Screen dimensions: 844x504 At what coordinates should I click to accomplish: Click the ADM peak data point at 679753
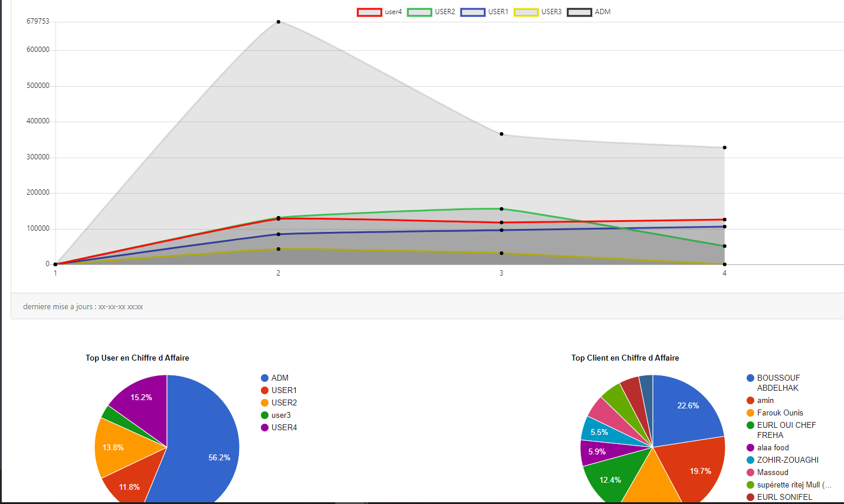(279, 22)
